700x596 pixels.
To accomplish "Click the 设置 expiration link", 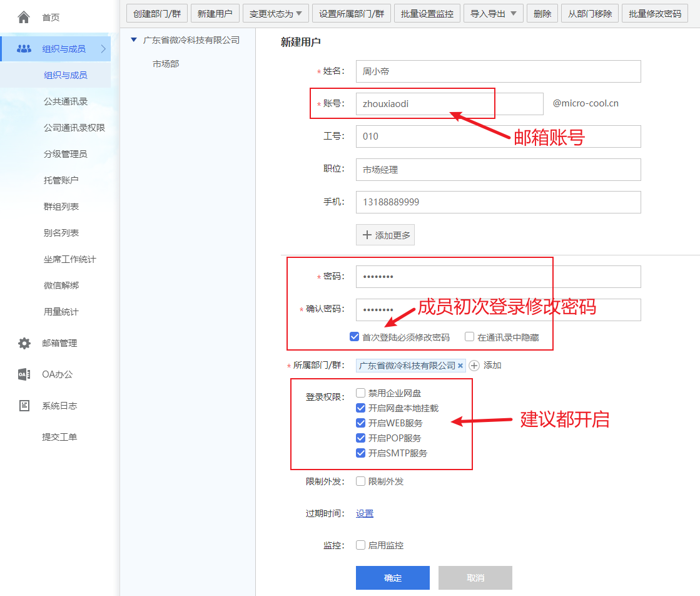I will point(364,513).
